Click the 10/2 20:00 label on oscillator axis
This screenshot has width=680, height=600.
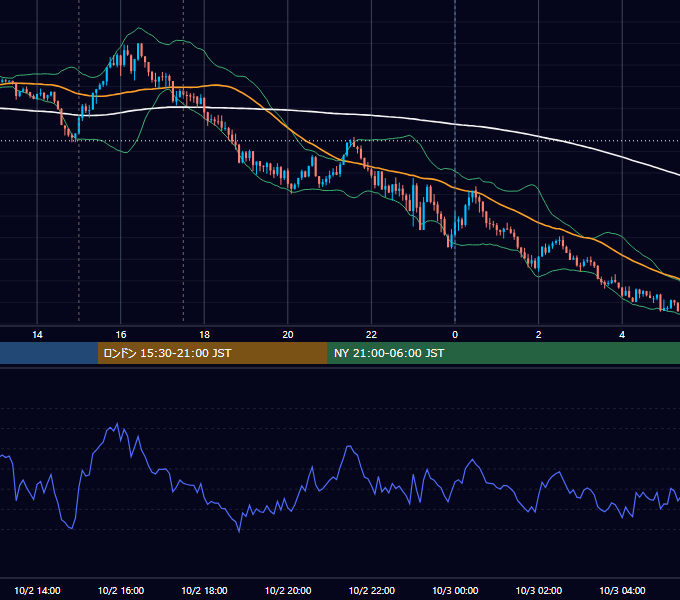coord(288,590)
